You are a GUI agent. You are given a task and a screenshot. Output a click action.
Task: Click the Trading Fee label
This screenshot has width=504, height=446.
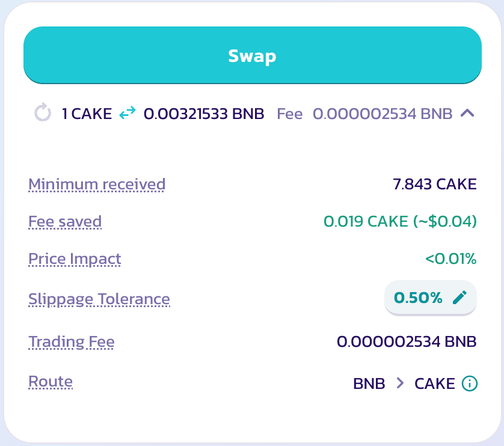coord(72,342)
